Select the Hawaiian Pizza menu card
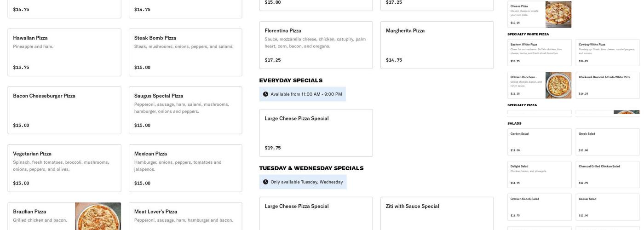This screenshot has width=644, height=230. (64, 52)
